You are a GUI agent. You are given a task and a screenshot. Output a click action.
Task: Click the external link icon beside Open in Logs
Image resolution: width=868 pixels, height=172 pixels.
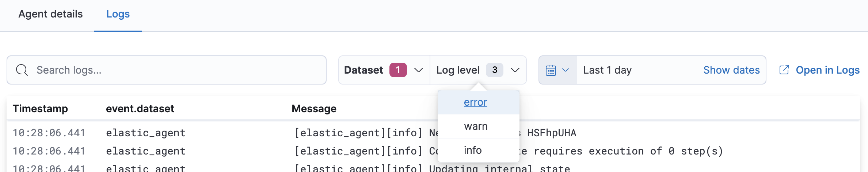point(784,70)
